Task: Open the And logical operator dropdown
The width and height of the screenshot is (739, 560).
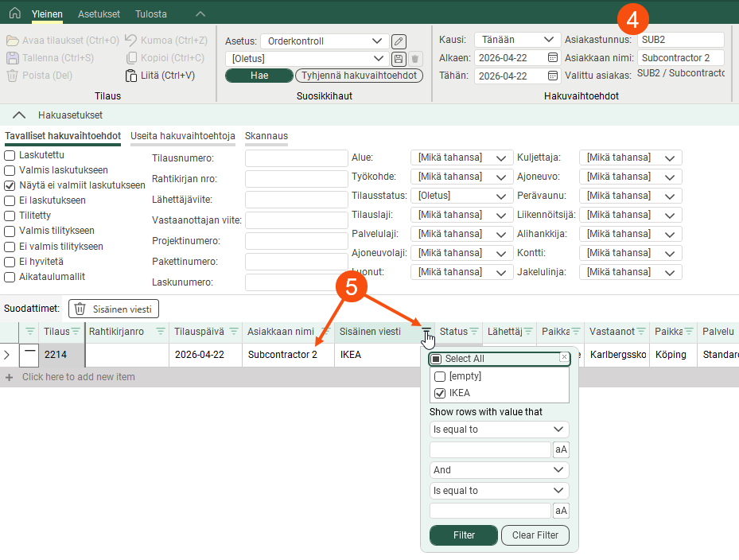Action: tap(499, 470)
